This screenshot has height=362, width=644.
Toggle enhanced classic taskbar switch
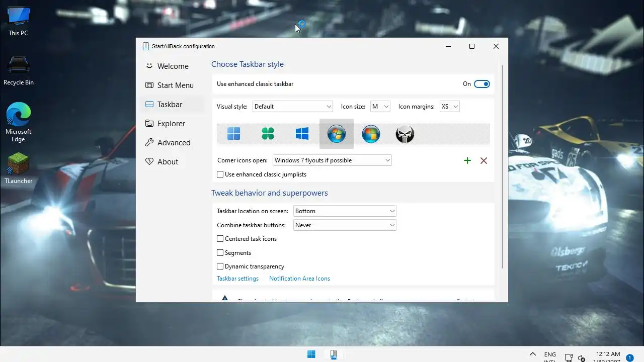tap(481, 84)
